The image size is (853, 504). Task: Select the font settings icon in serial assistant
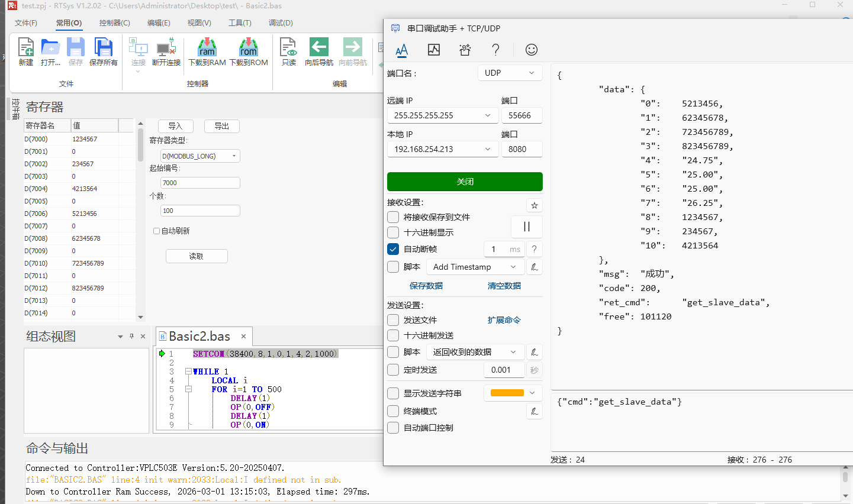402,50
